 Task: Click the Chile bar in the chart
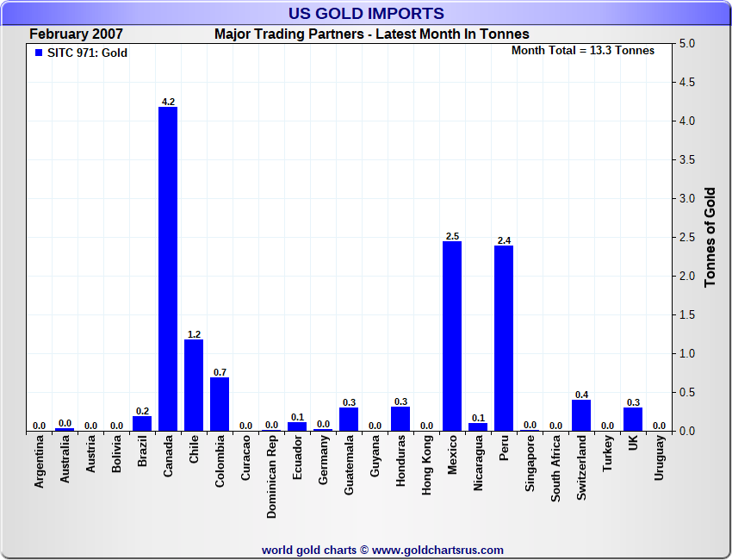(x=194, y=385)
